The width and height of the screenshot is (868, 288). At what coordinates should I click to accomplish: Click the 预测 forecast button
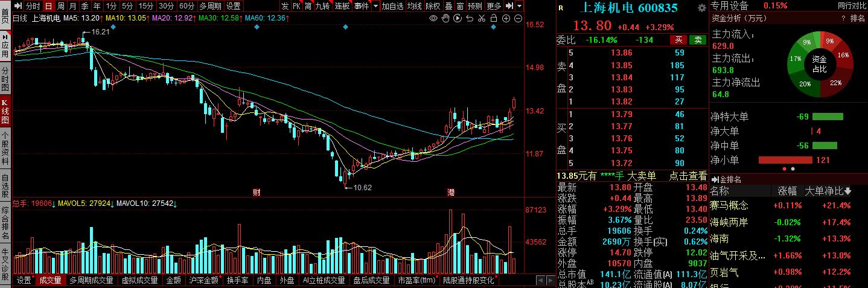475,6
